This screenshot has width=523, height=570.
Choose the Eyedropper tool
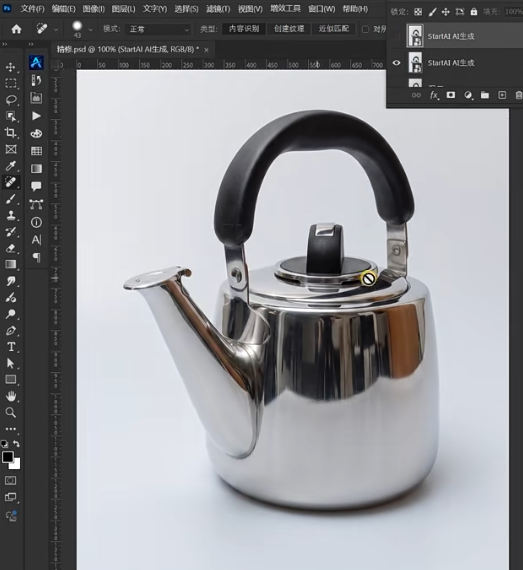pos(11,166)
